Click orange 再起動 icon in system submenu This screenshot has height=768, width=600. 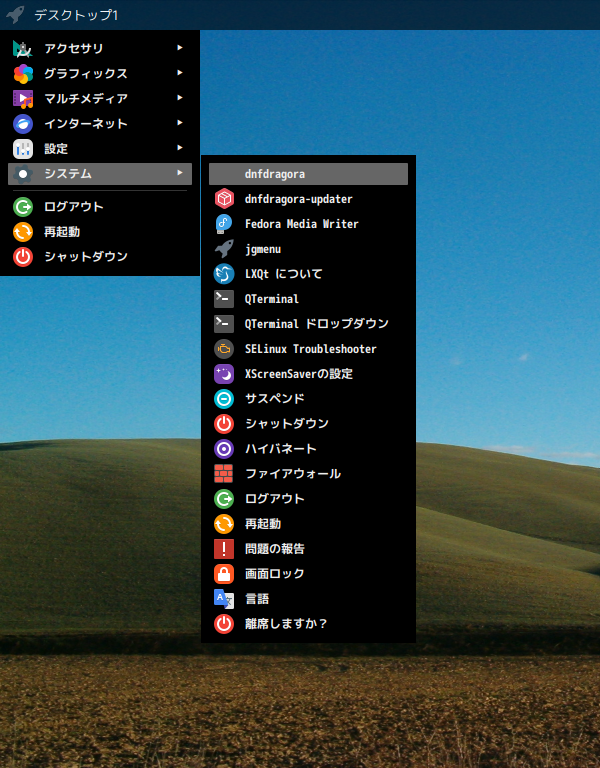coord(224,524)
